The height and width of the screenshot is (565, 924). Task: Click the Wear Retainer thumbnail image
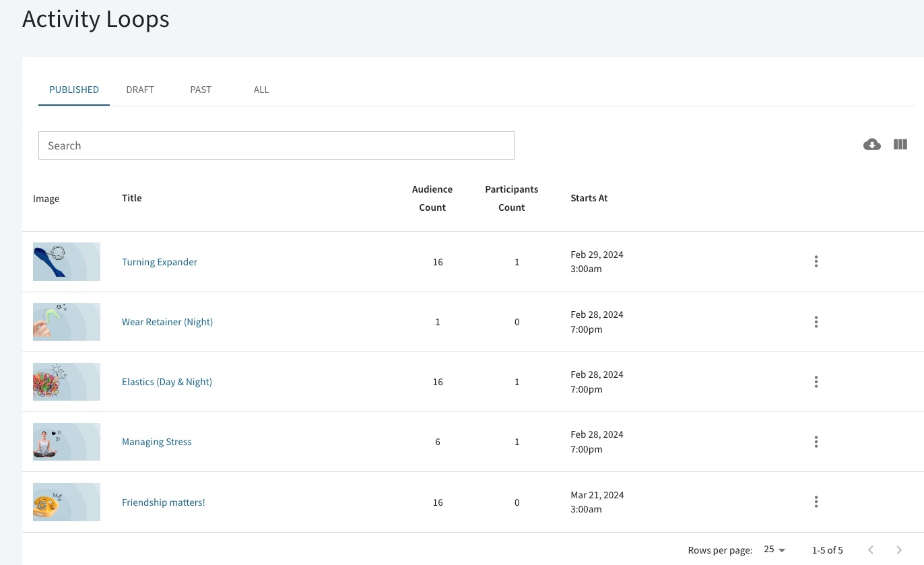click(67, 322)
